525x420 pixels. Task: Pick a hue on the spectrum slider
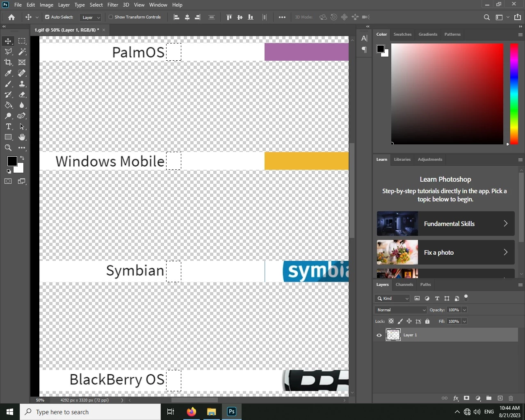point(514,94)
